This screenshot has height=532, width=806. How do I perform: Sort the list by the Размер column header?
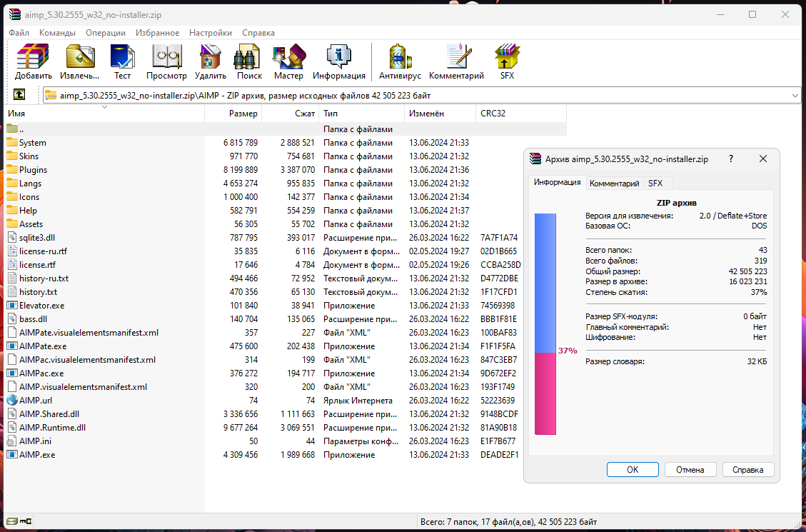[233, 114]
